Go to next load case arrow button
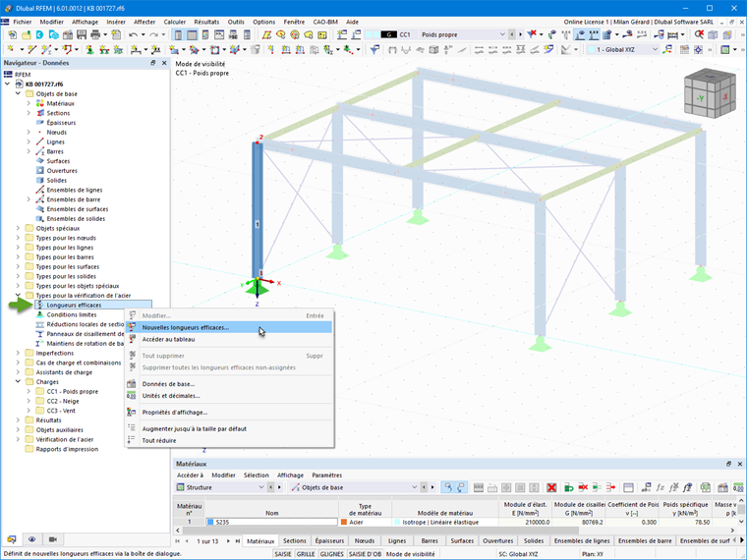The width and height of the screenshot is (747, 560). pyautogui.click(x=520, y=34)
